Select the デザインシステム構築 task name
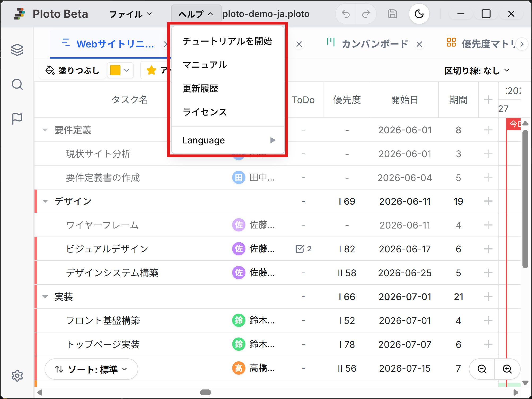The image size is (532, 399). pyautogui.click(x=112, y=273)
